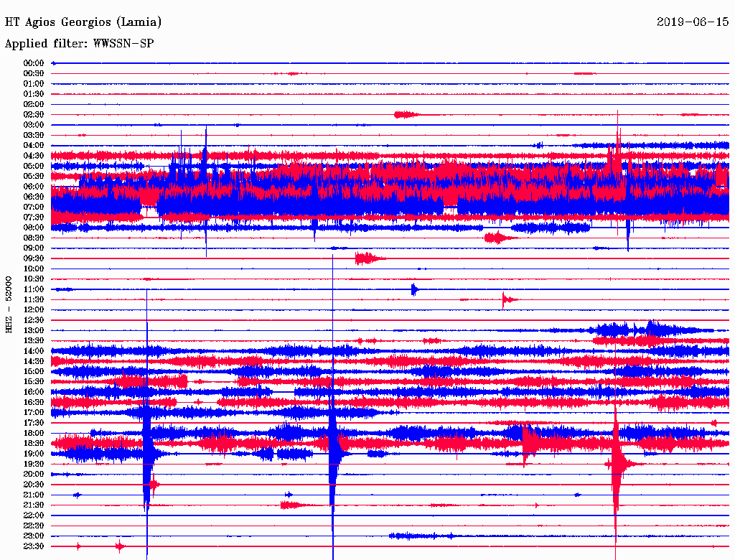Select the 20:00 time label
Viewport: 735px width, 560px height.
coord(34,475)
